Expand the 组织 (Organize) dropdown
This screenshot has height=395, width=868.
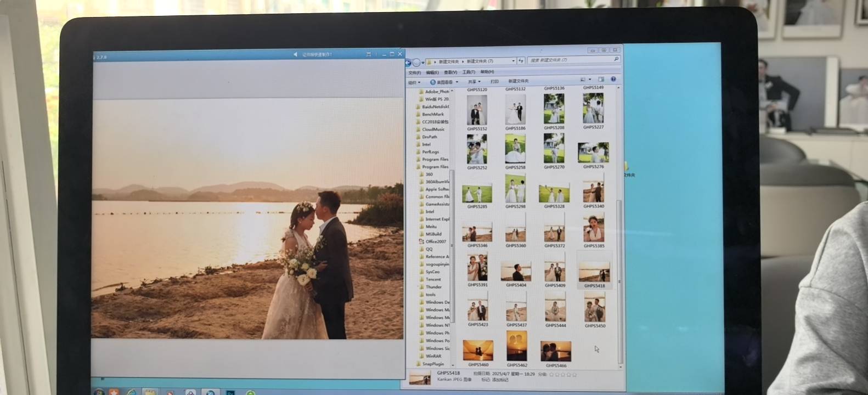[x=414, y=82]
